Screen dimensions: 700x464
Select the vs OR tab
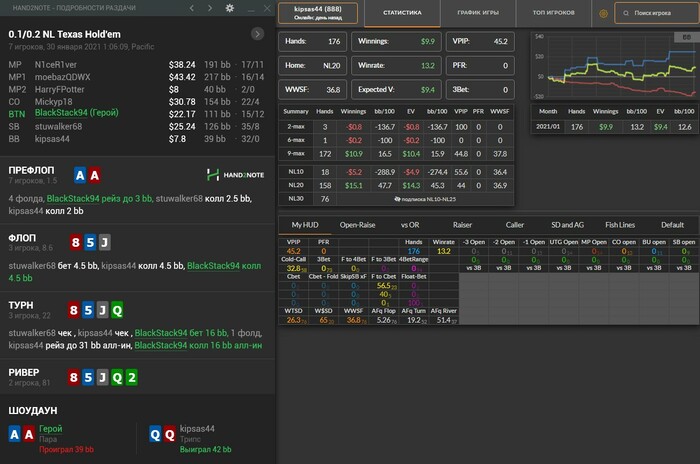[410, 225]
